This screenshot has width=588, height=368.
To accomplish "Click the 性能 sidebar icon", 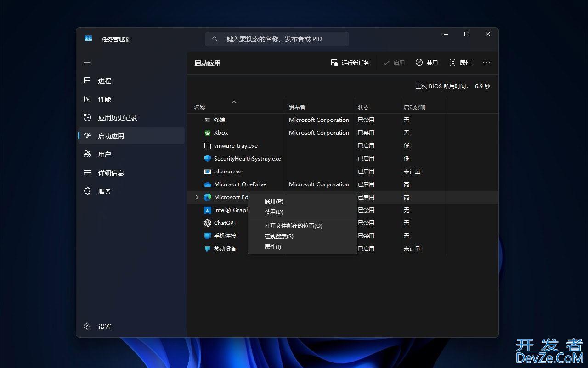I will 87,99.
